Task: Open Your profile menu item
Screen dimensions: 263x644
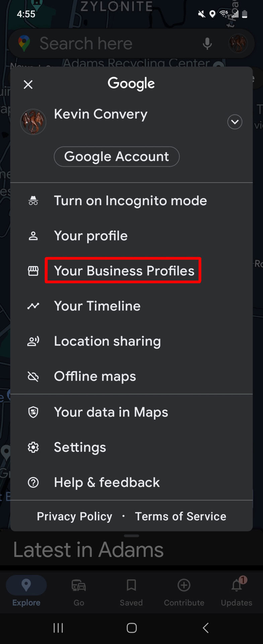Action: (91, 236)
